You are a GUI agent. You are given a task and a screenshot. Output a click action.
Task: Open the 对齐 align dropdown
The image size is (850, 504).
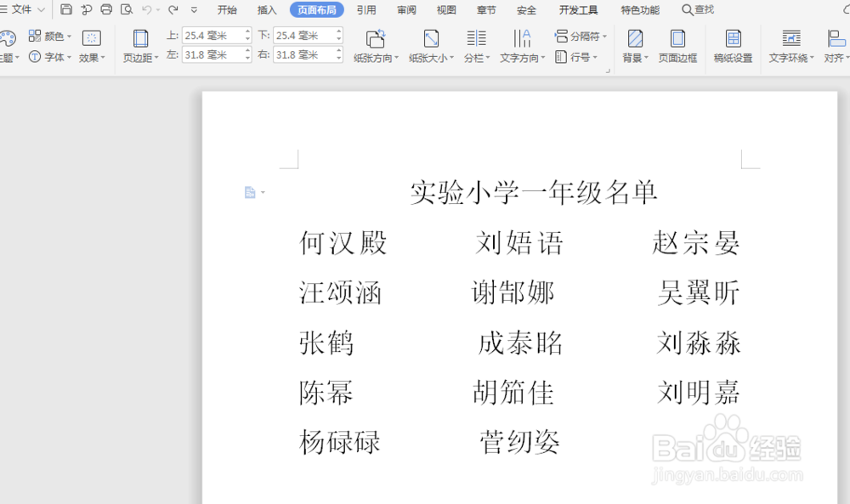(x=836, y=46)
